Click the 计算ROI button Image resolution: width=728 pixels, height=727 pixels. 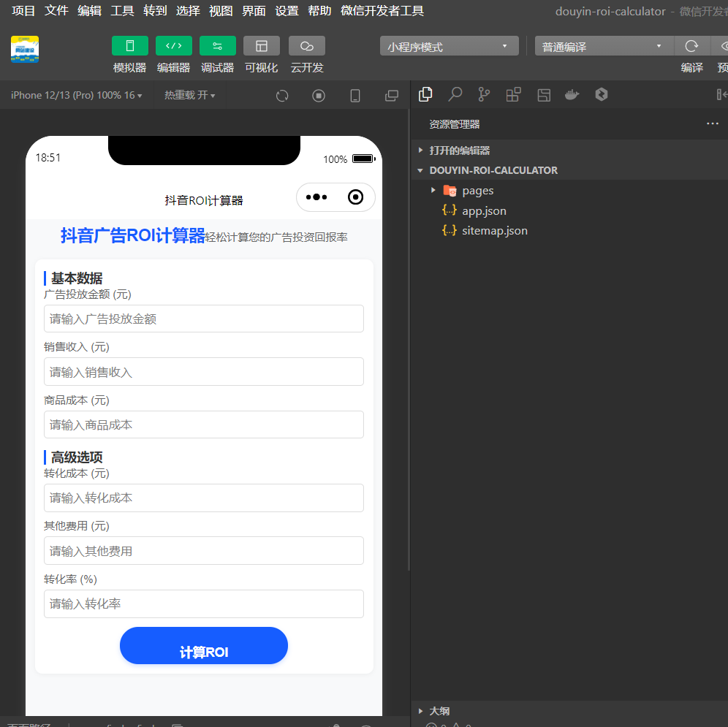204,646
